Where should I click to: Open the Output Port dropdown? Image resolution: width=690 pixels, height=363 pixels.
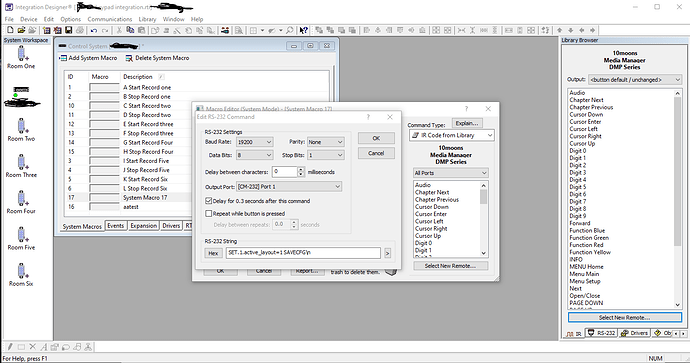289,187
